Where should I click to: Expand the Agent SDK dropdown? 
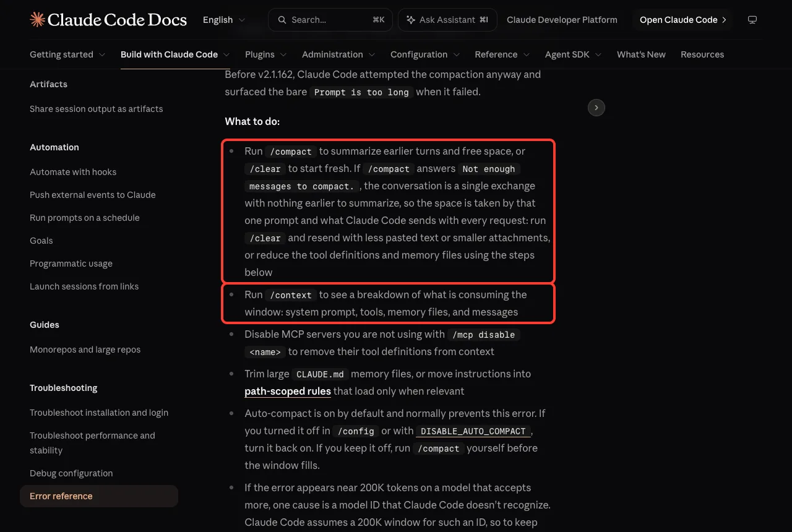click(574, 54)
